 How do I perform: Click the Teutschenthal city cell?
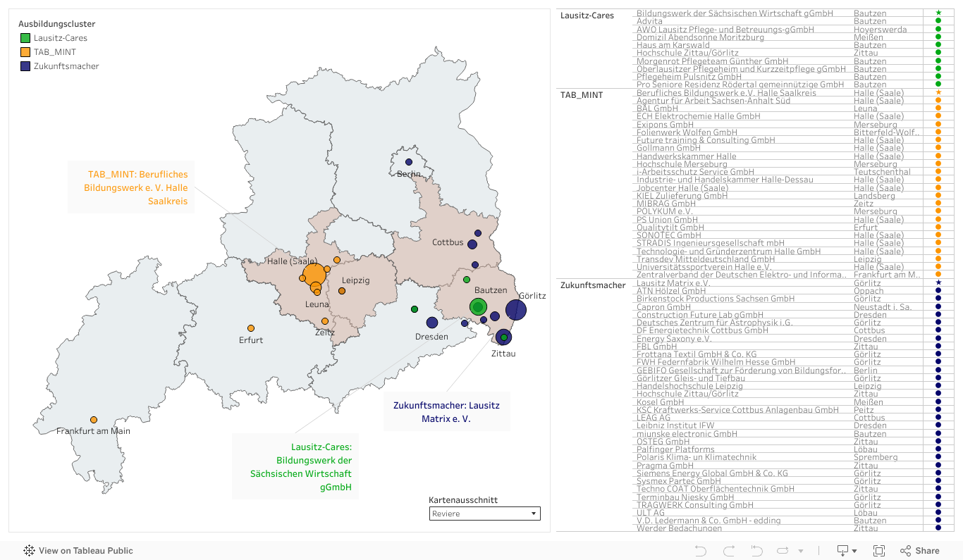(x=882, y=172)
